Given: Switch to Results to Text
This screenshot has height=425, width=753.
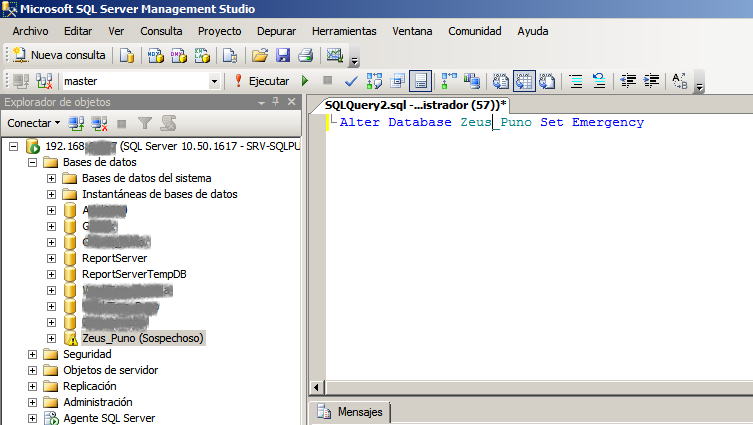Looking at the screenshot, I should click(500, 81).
